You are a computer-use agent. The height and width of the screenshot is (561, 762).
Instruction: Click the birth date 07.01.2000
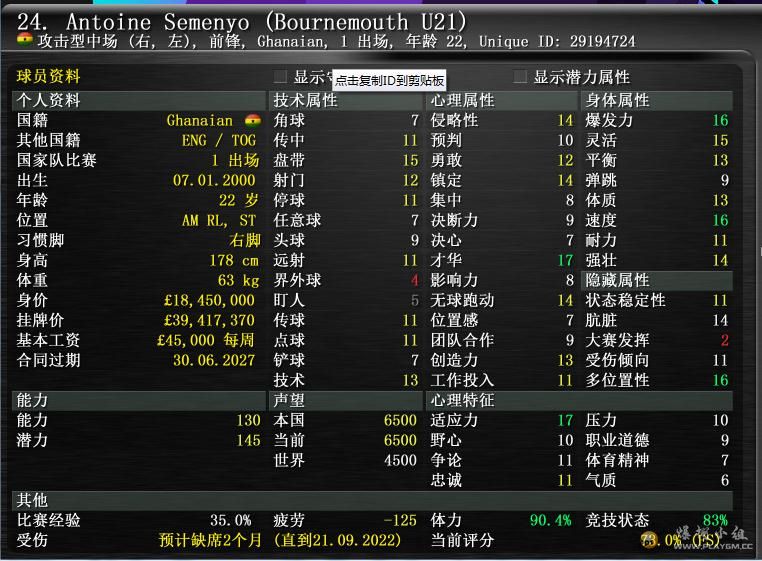(214, 180)
